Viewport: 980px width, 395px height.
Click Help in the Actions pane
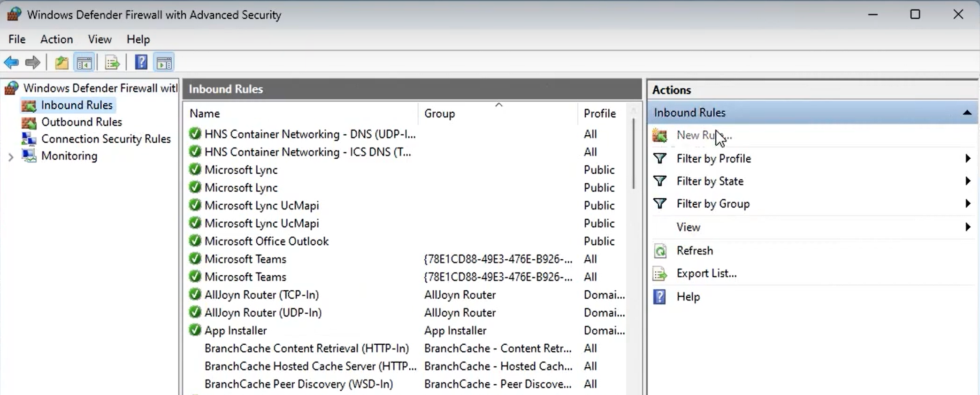(688, 297)
